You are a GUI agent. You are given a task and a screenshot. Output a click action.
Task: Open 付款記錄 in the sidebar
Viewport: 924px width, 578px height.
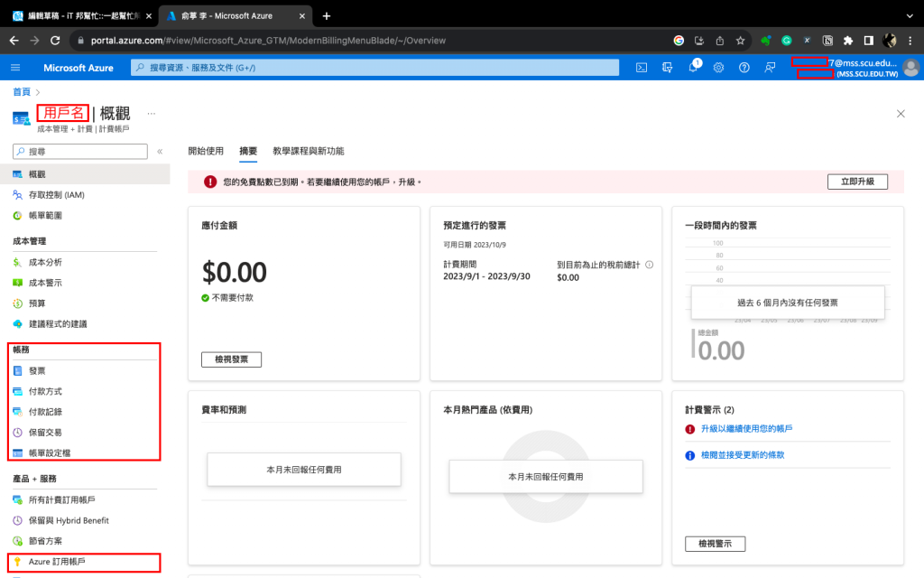86,412
